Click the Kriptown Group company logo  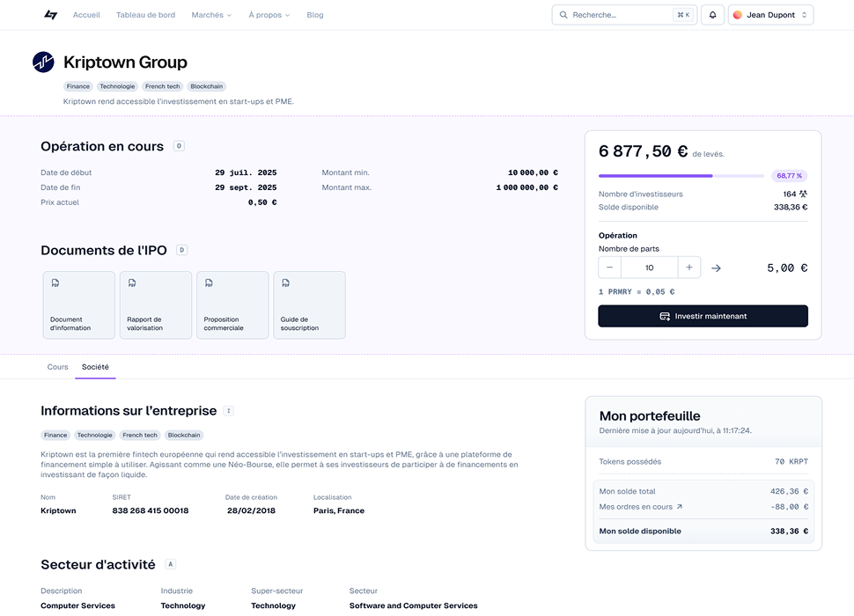(43, 62)
